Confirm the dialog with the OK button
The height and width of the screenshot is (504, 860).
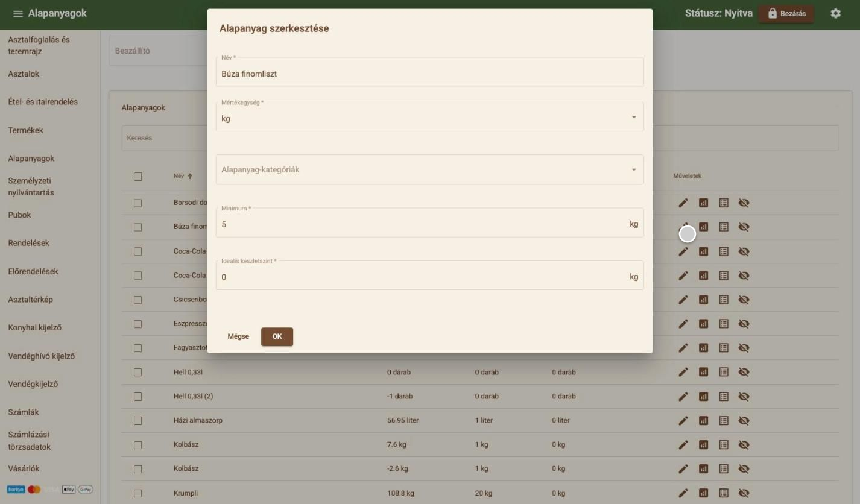tap(277, 336)
